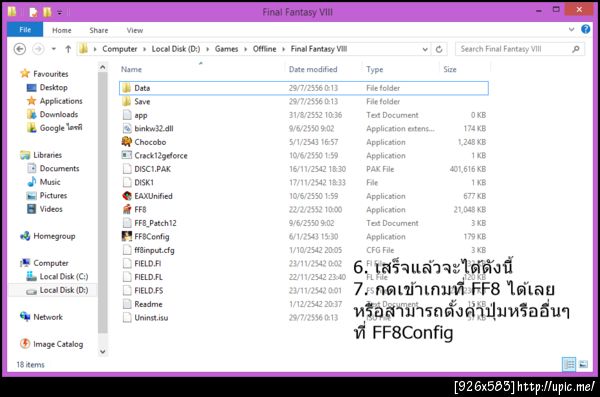Image resolution: width=600 pixels, height=397 pixels.
Task: Click the new folder icon in title bar
Action: tap(47, 12)
